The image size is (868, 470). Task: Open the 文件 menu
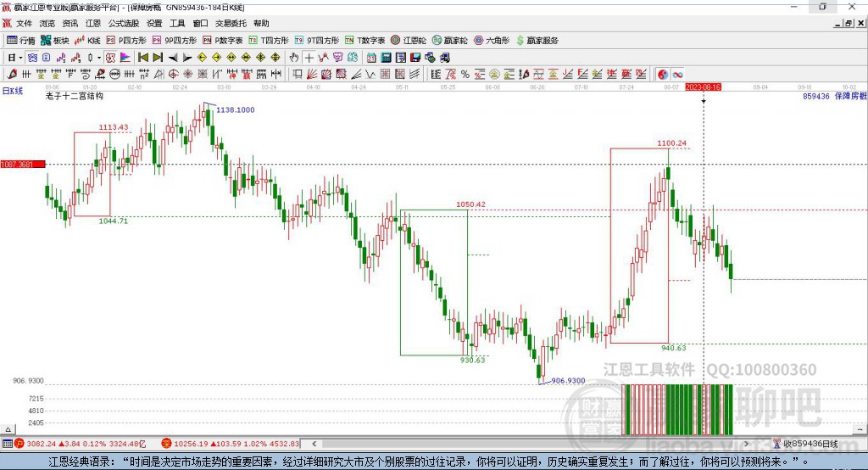coord(24,23)
